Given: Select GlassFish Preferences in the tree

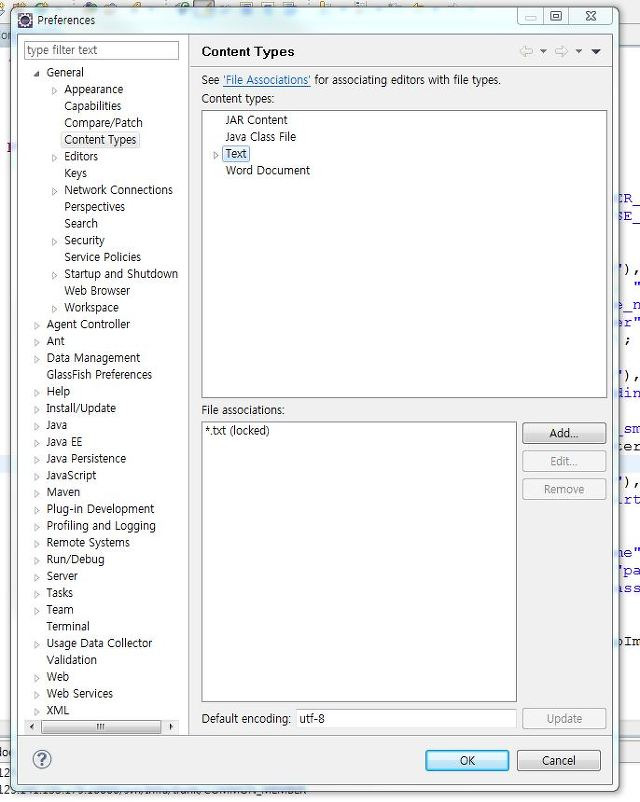Looking at the screenshot, I should [99, 375].
